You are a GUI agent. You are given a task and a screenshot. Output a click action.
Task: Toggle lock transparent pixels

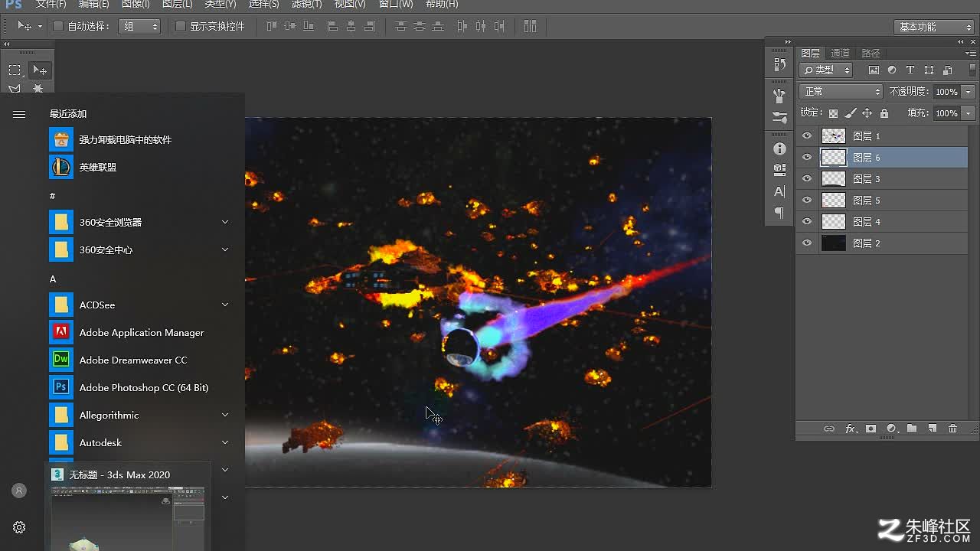[834, 113]
